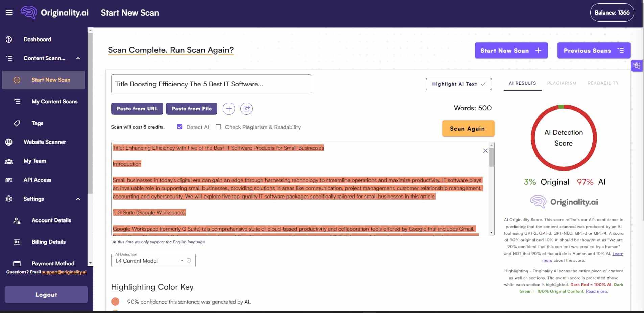Open Website Scanner page

coord(45,142)
